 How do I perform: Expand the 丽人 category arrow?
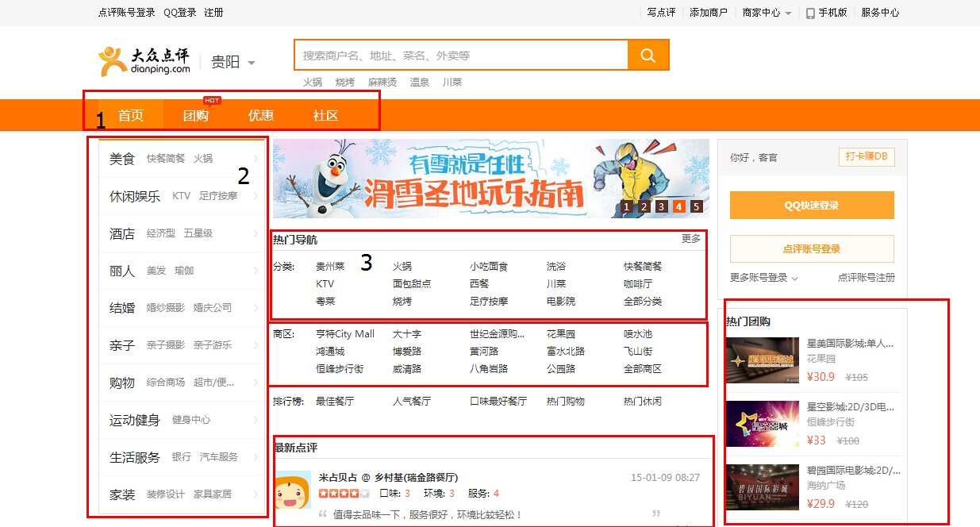[256, 271]
